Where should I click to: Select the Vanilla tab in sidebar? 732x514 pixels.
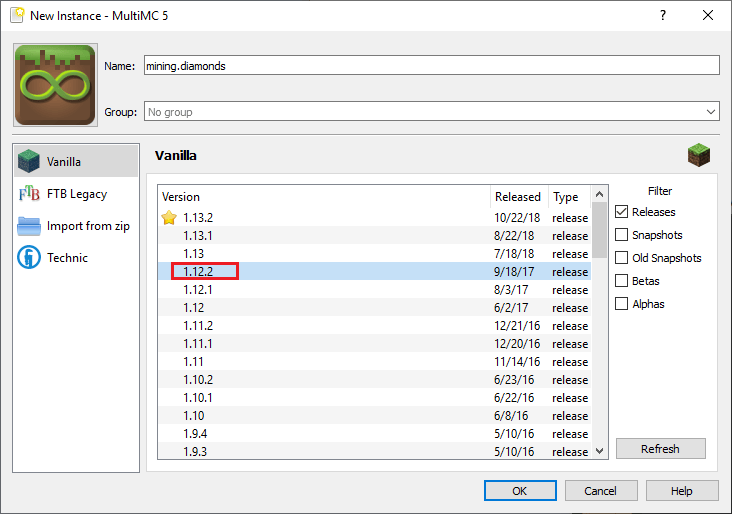[x=76, y=161]
